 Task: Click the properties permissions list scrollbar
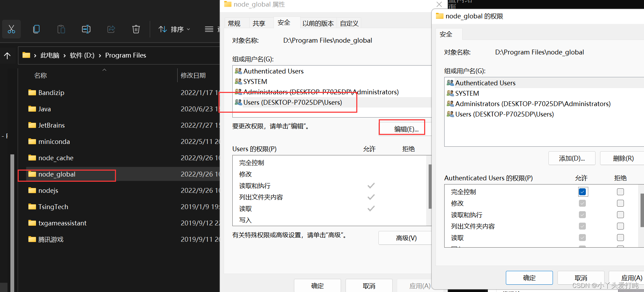[x=430, y=187]
